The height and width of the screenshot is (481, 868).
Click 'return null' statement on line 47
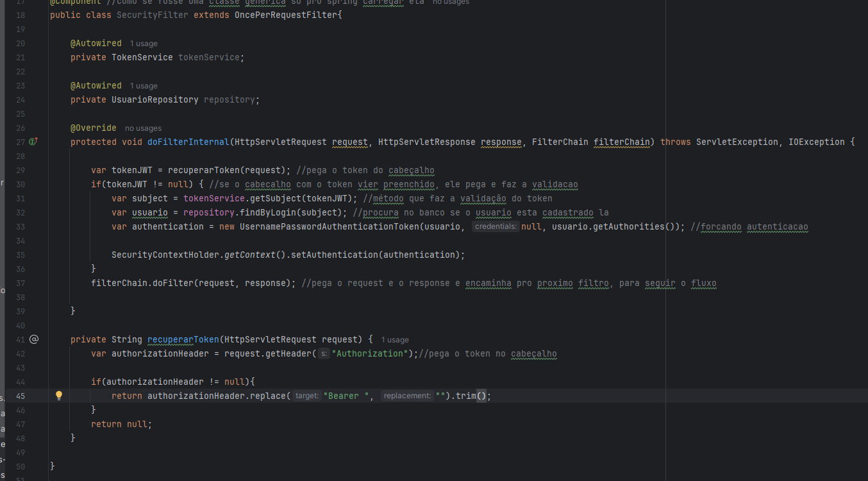pyautogui.click(x=122, y=424)
